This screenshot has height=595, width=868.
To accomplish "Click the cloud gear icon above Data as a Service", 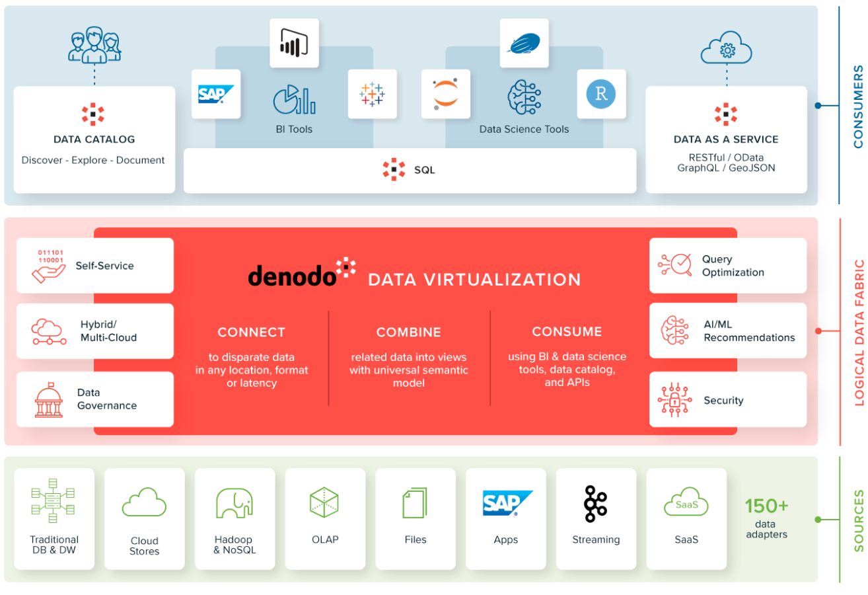I will [727, 48].
